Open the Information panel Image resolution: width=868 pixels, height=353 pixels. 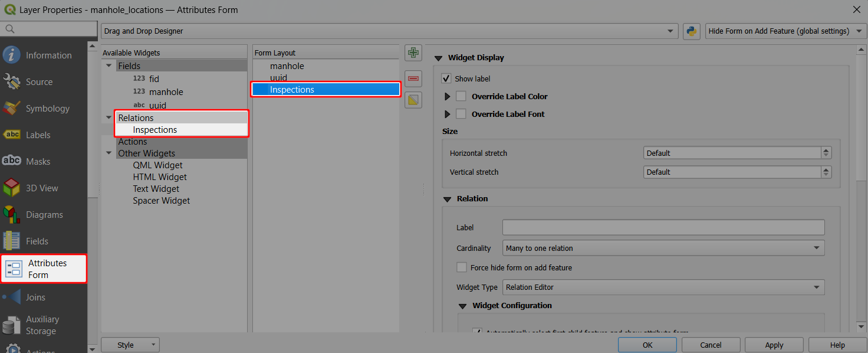click(12, 55)
